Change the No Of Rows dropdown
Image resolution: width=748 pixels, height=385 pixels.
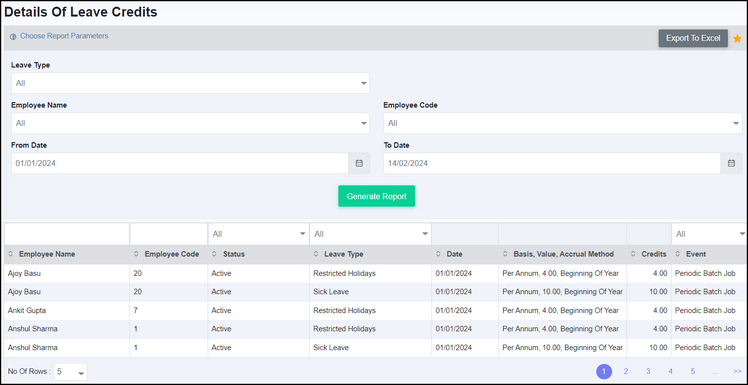(70, 372)
